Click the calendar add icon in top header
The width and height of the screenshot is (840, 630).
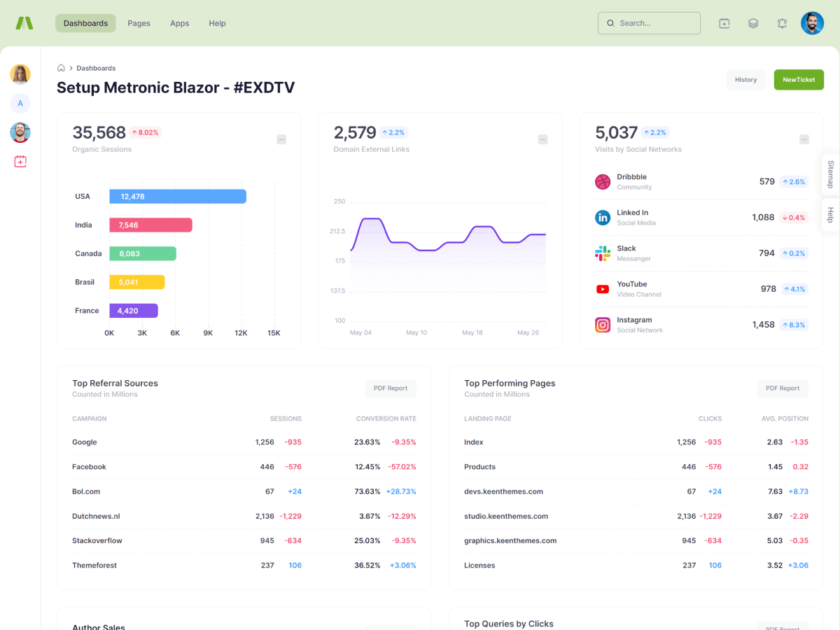point(724,23)
